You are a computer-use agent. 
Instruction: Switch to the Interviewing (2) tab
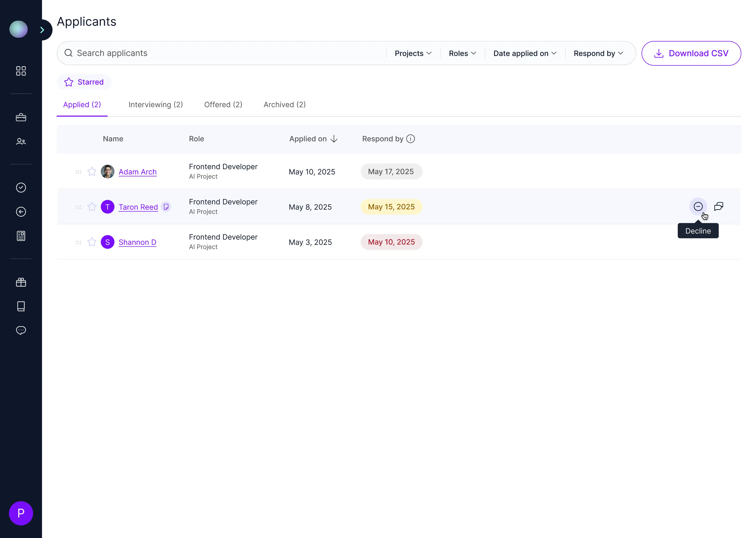pyautogui.click(x=156, y=105)
